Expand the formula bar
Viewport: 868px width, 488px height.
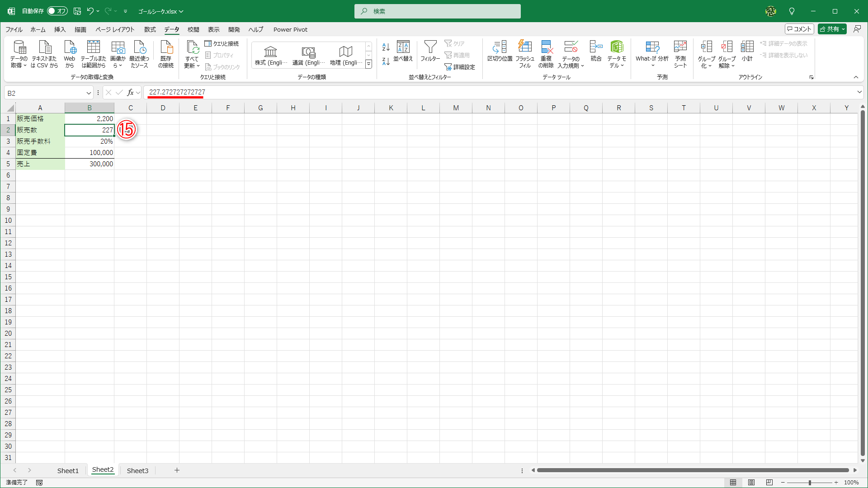pyautogui.click(x=859, y=92)
